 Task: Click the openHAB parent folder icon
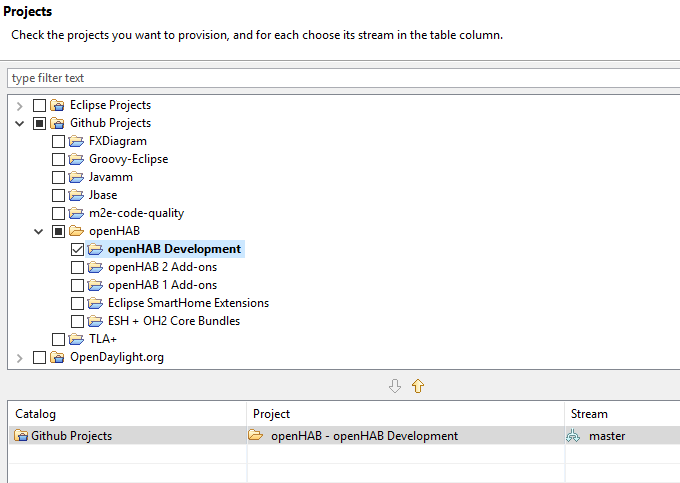click(76, 231)
